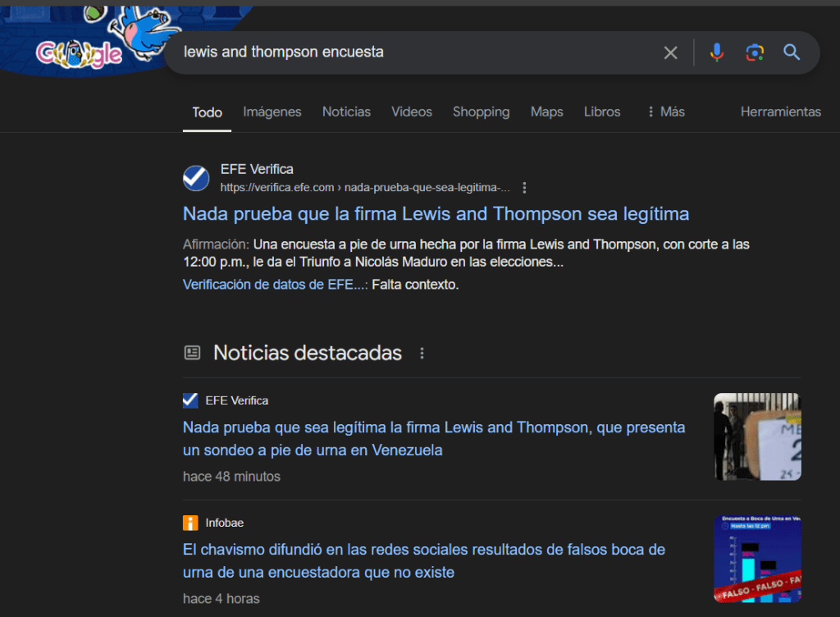Click the Google doodle logo

point(80,53)
